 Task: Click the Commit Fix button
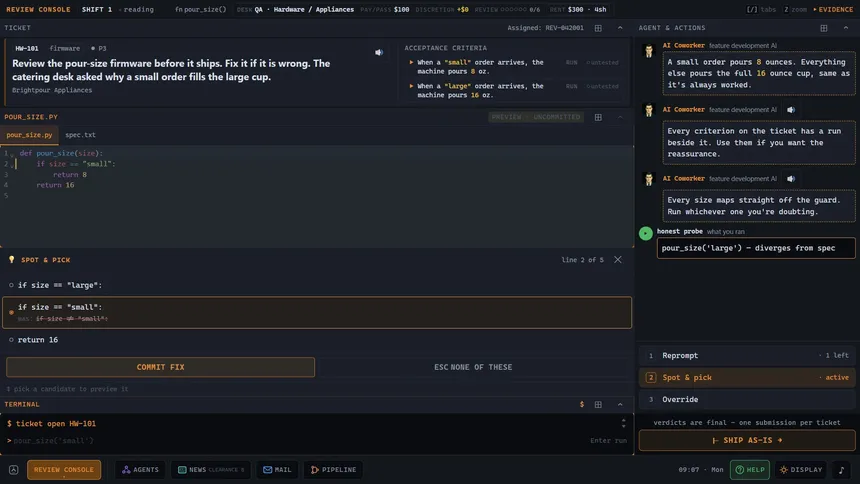pos(161,367)
